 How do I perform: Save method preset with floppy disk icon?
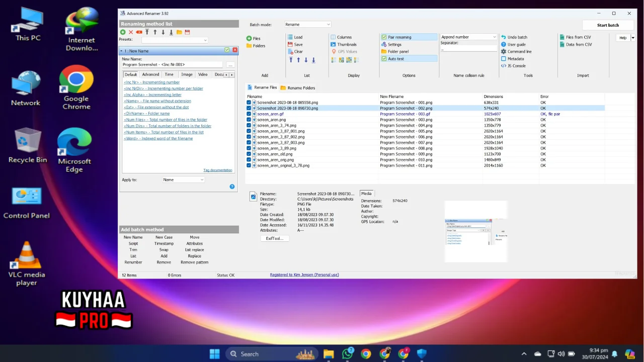point(187,32)
